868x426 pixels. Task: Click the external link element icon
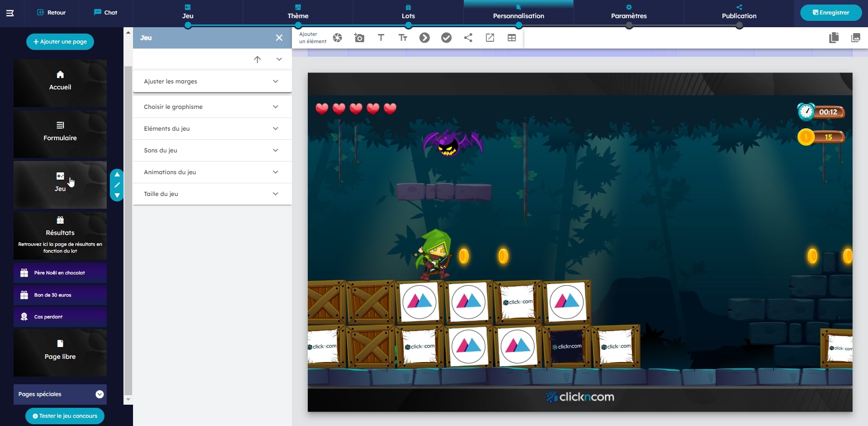[x=490, y=38]
